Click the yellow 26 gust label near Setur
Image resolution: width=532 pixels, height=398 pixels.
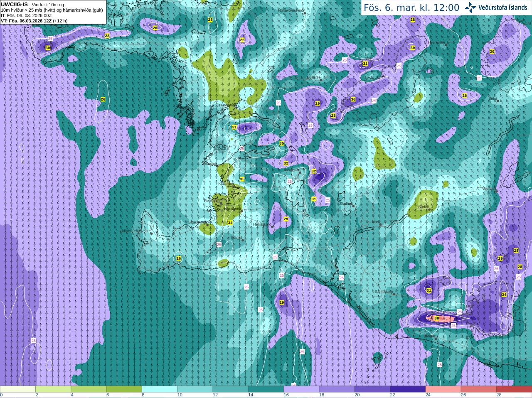coord(465,96)
